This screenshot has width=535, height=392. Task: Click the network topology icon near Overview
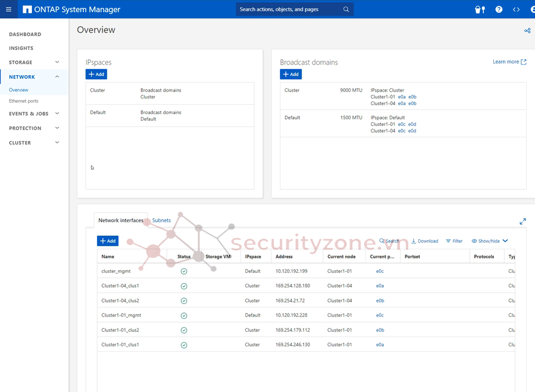click(527, 31)
